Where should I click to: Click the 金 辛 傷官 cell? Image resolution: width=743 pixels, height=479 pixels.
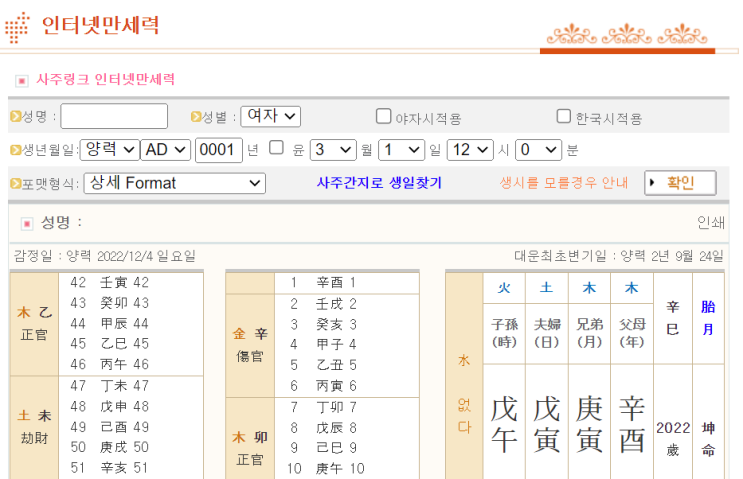(250, 345)
